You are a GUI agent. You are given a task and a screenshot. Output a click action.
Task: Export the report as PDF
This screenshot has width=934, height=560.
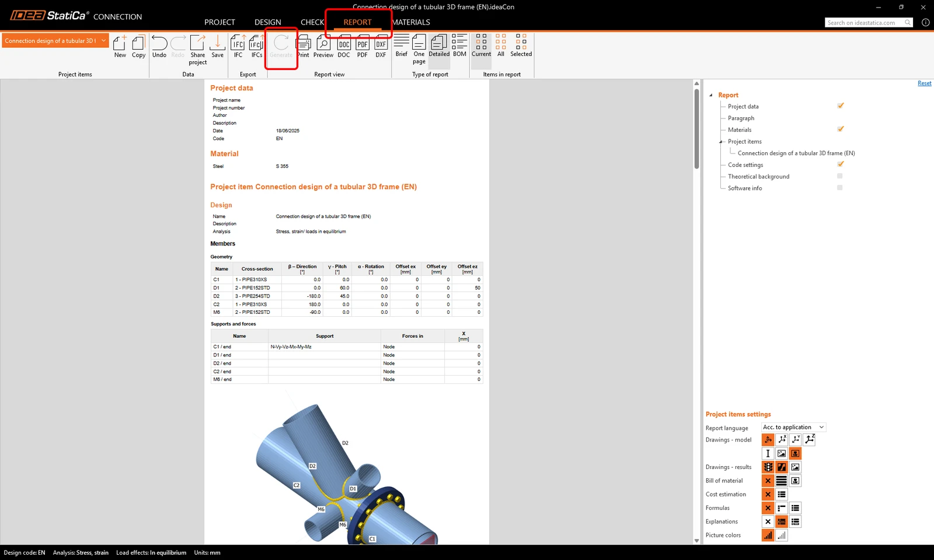(x=363, y=46)
